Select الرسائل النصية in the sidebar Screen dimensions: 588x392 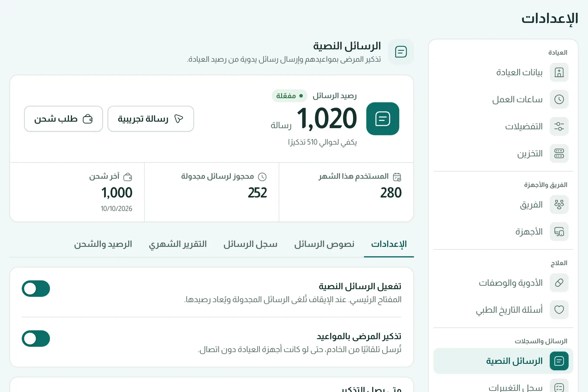503,361
